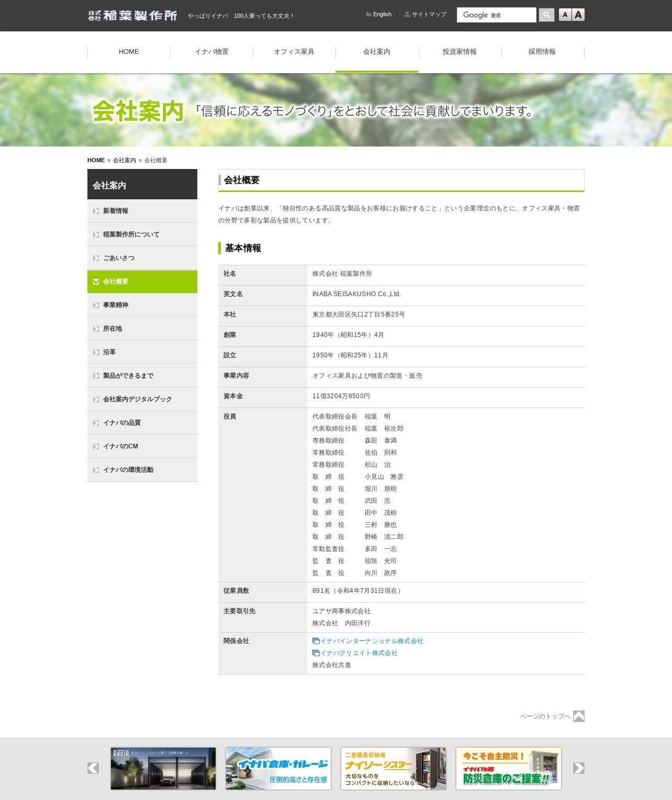Click the Inaba Seisakusho company logo
This screenshot has width=672, height=800.
pos(132,16)
